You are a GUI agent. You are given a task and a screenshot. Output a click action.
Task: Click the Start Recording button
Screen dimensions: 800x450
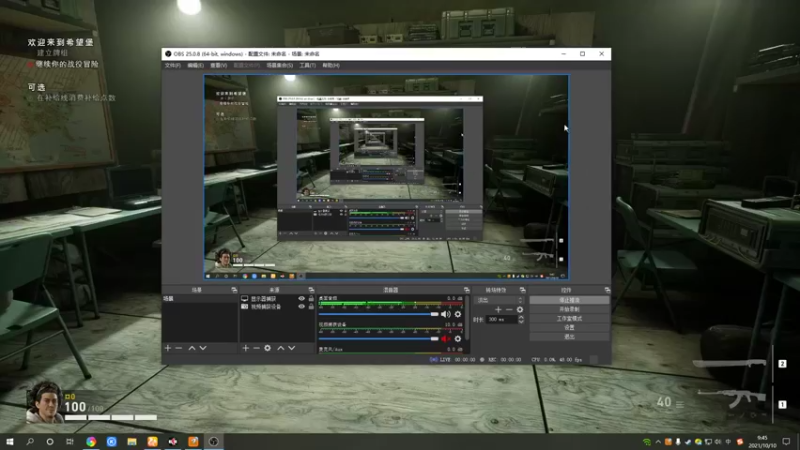pyautogui.click(x=569, y=309)
